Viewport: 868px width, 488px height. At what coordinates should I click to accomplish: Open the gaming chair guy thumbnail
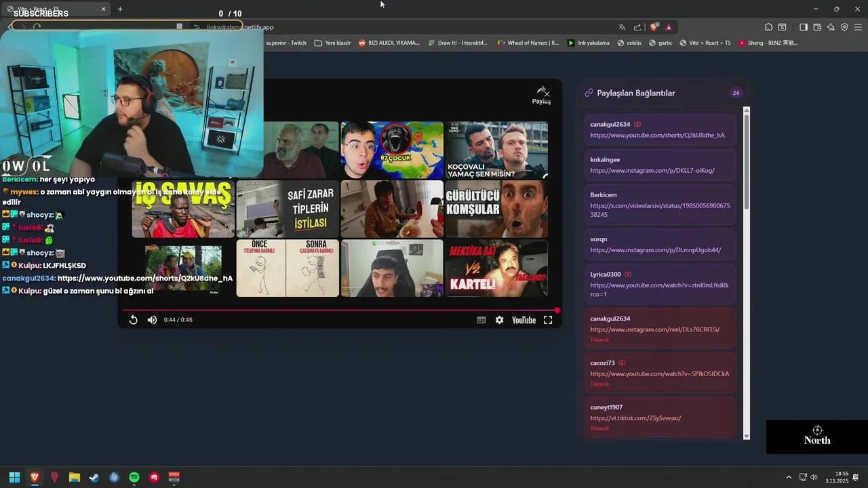(x=392, y=268)
